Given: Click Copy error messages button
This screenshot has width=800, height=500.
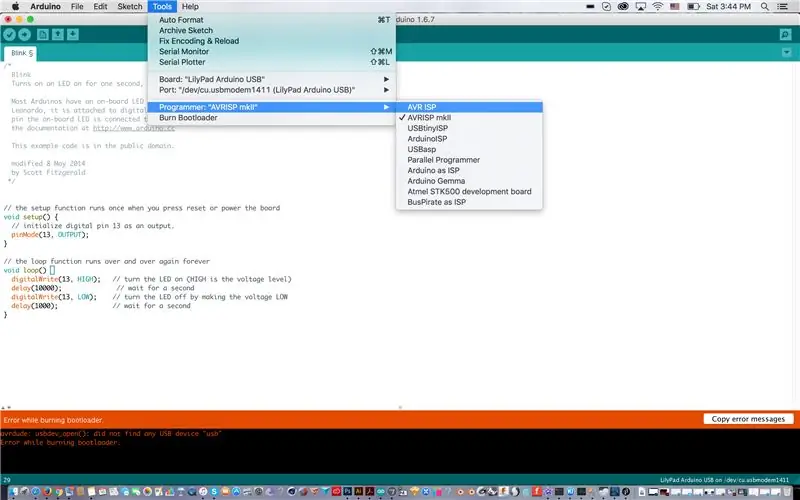Looking at the screenshot, I should [748, 419].
